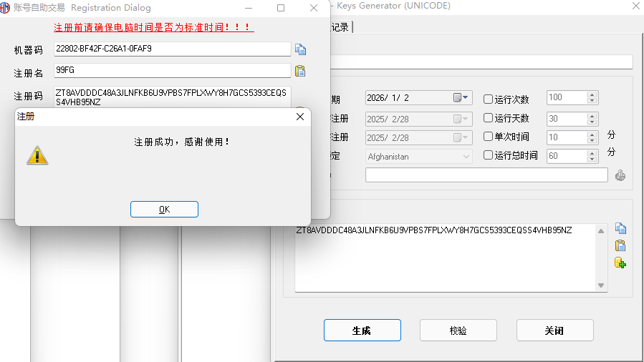Screen dimensions: 644x362
Task: Open the first 2025/2/28 date dropdown
Action: 461,119
